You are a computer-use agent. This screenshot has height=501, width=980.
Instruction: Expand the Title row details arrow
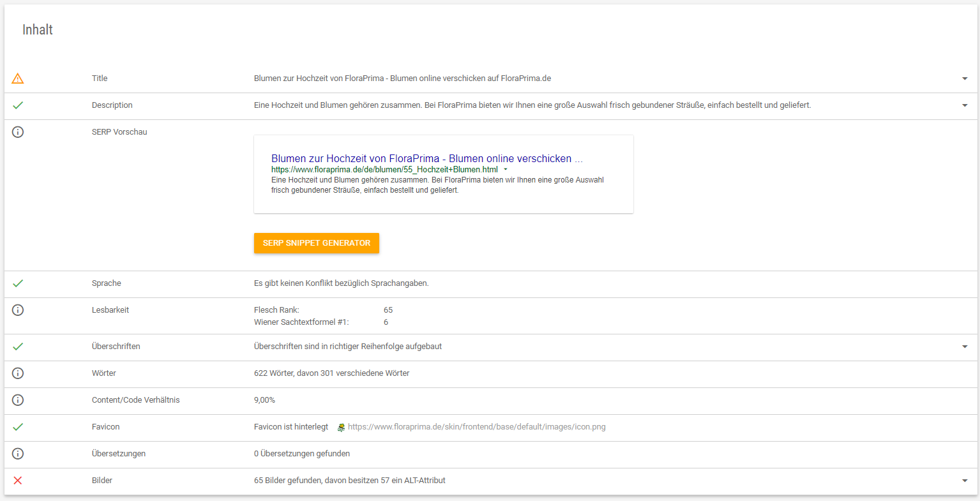[x=965, y=79]
